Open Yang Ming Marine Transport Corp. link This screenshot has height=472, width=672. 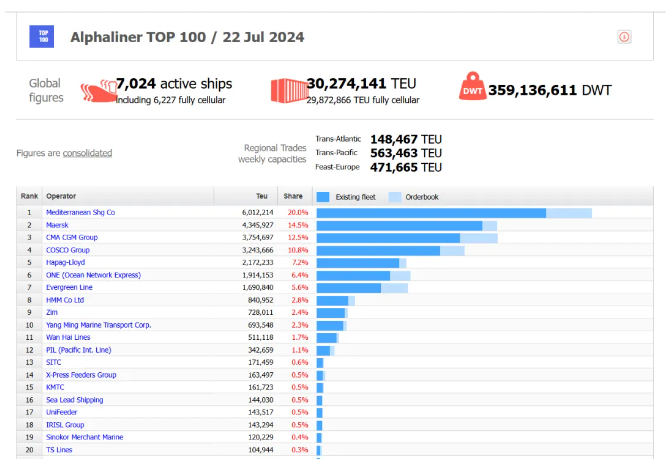click(x=99, y=325)
